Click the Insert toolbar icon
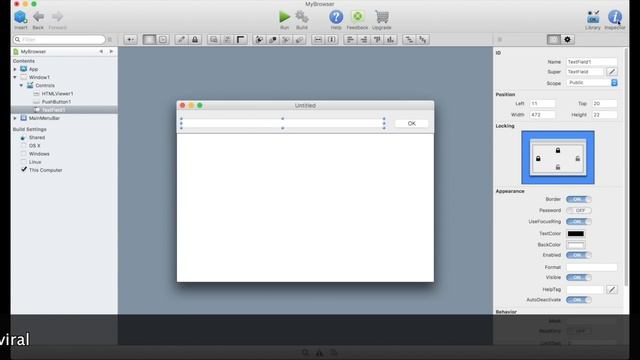The height and width of the screenshot is (360, 640). [20, 18]
